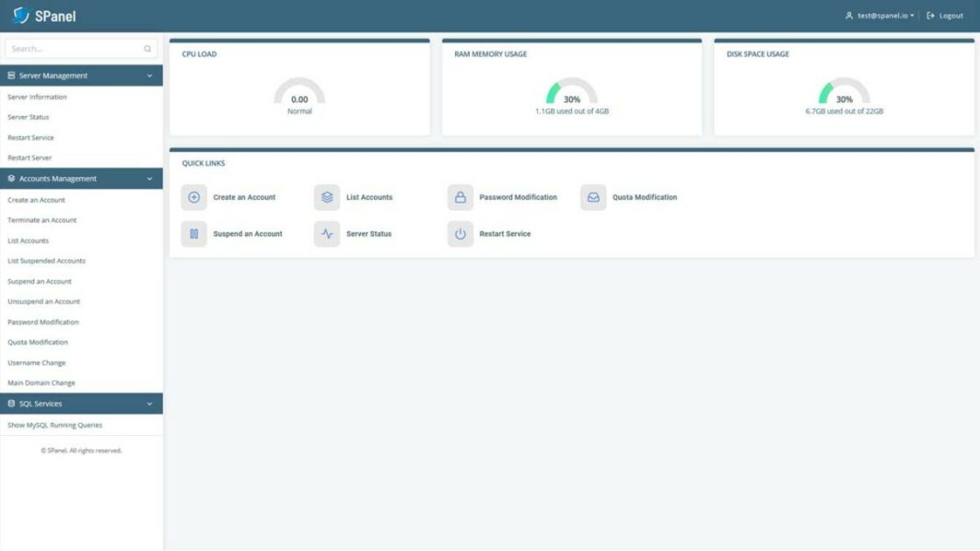The image size is (980, 551).
Task: Open the test@spanel.io account dropdown
Action: [877, 15]
